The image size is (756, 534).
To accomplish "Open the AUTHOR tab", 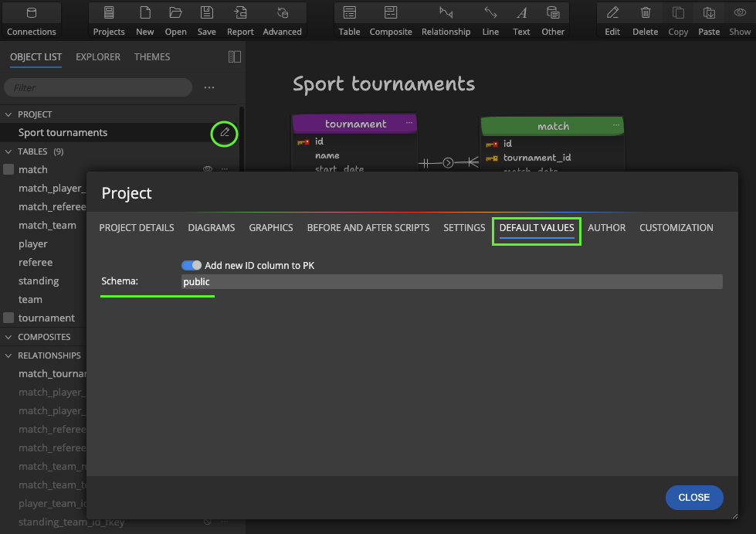I will pyautogui.click(x=606, y=228).
